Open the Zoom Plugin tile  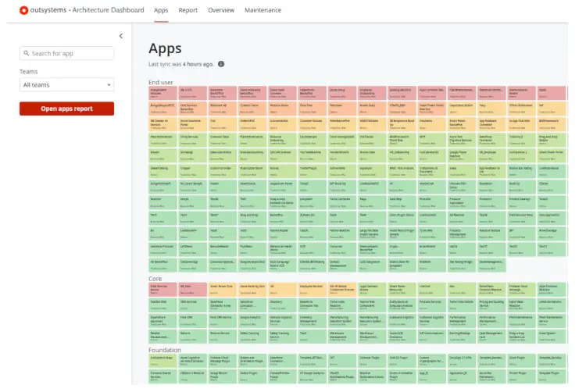tap(521, 361)
